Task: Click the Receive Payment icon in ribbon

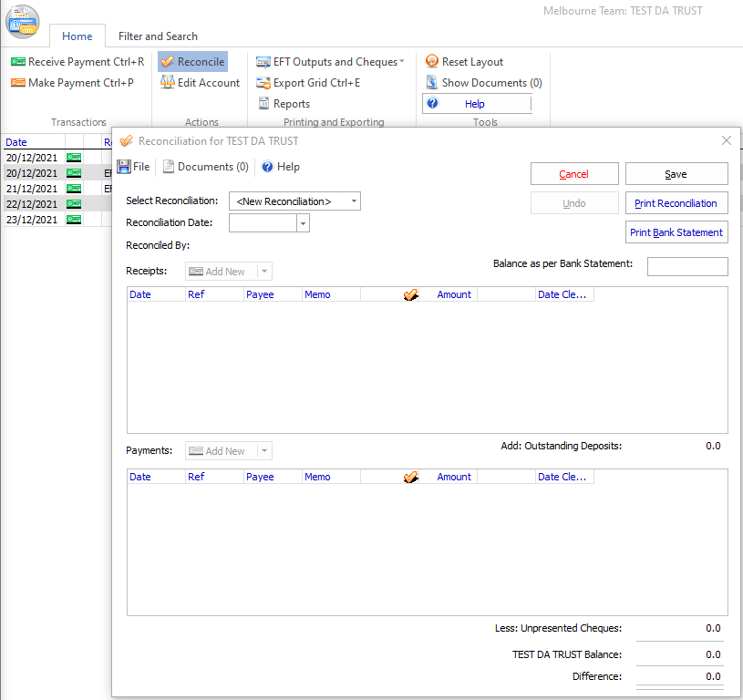Action: [18, 62]
